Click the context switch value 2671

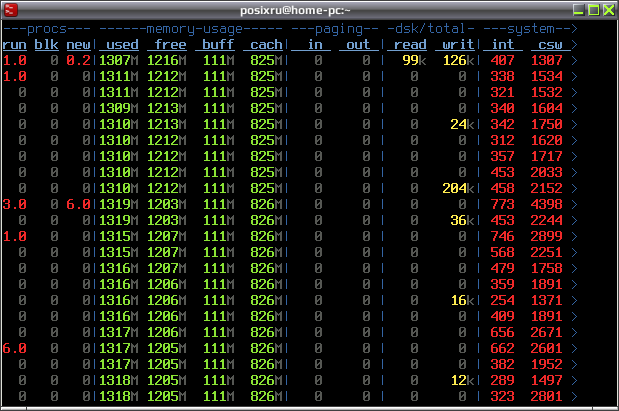[x=547, y=332]
